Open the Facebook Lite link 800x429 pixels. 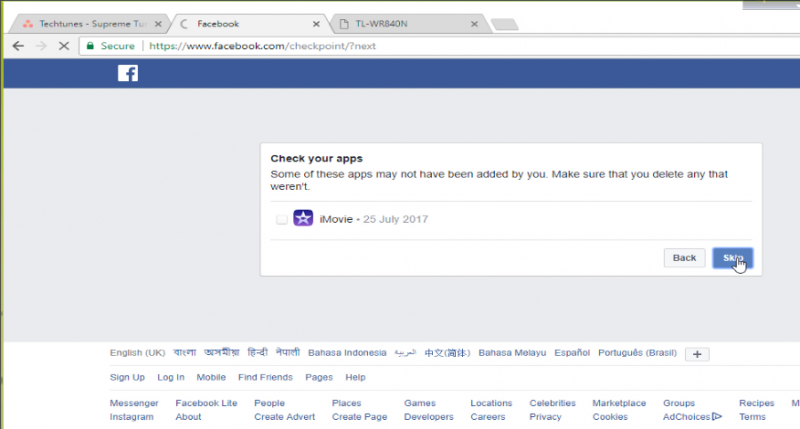point(206,403)
